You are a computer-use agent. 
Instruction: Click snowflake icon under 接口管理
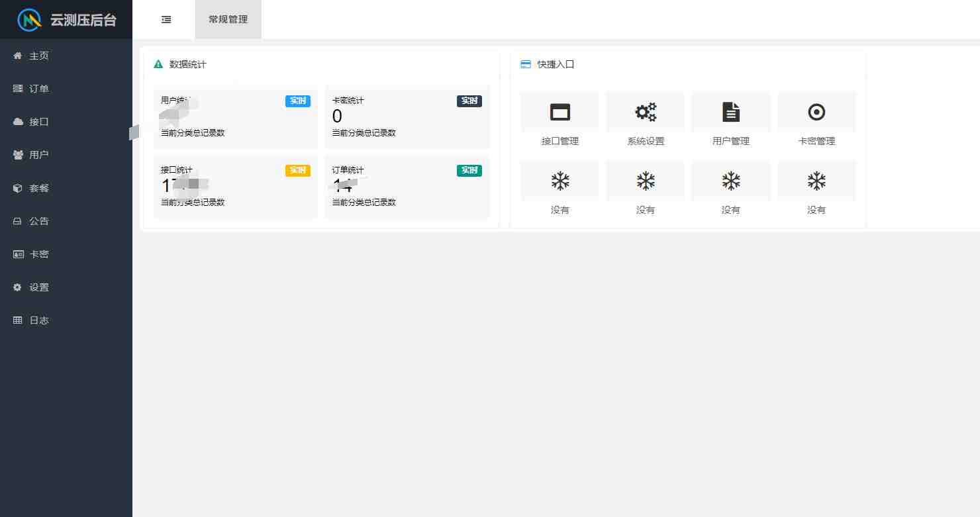tap(560, 181)
